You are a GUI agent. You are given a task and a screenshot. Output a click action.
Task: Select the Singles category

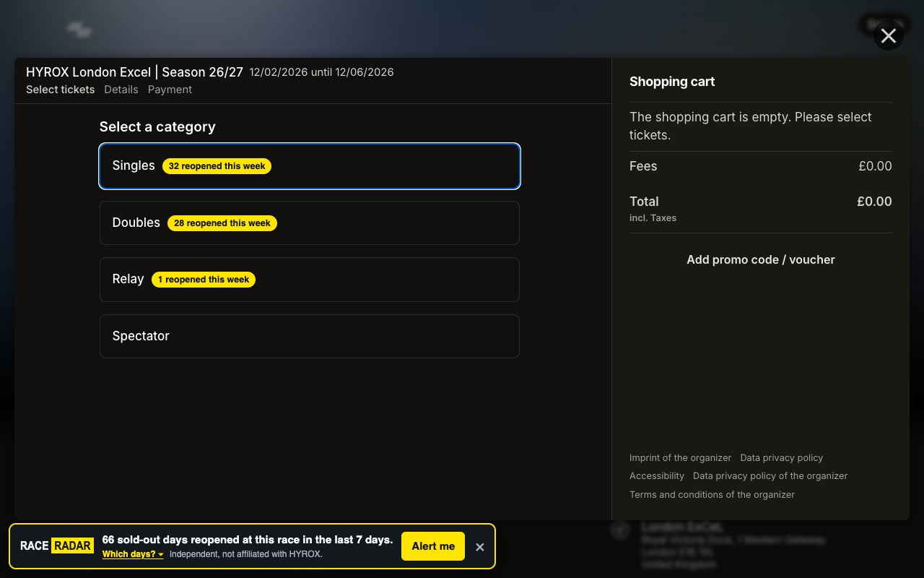coord(310,166)
